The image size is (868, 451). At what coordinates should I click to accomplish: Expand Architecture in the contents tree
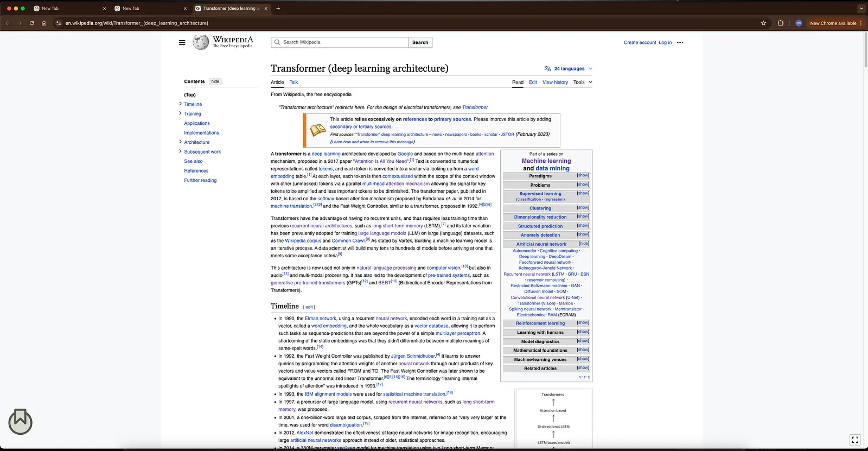tap(180, 142)
